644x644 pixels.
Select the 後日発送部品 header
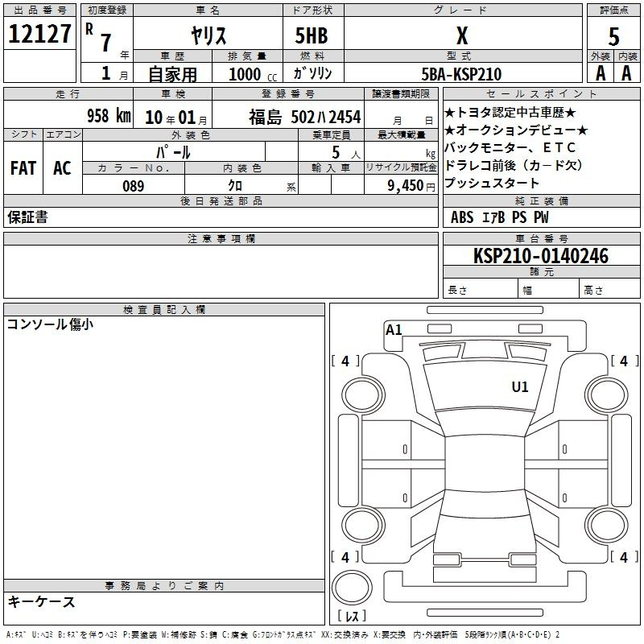(221, 200)
